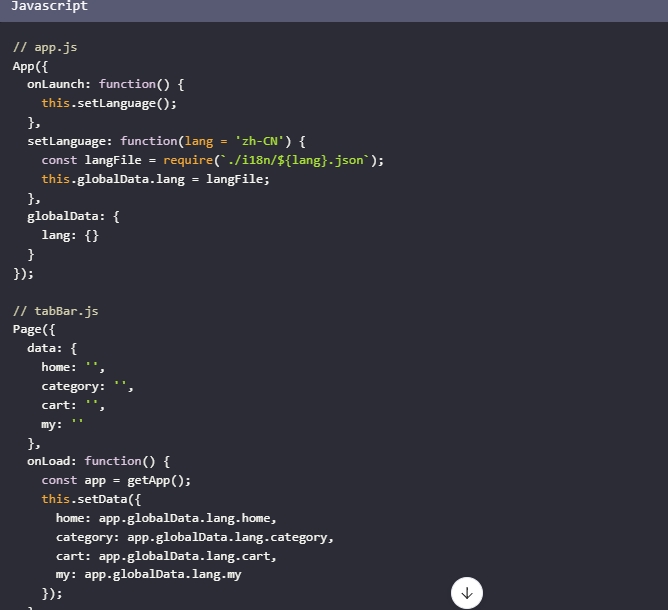Click 'my: app.globalData.lang.my' line

click(x=148, y=575)
